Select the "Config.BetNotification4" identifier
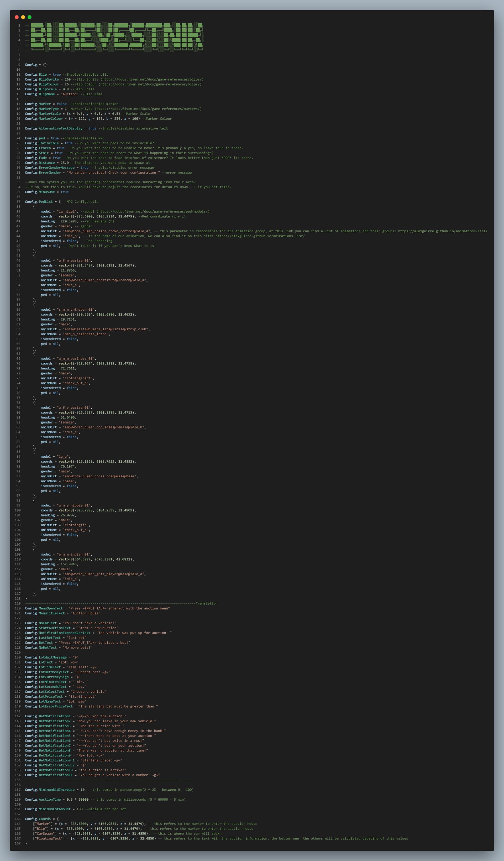Screen dimensions: 504x861 48,731
